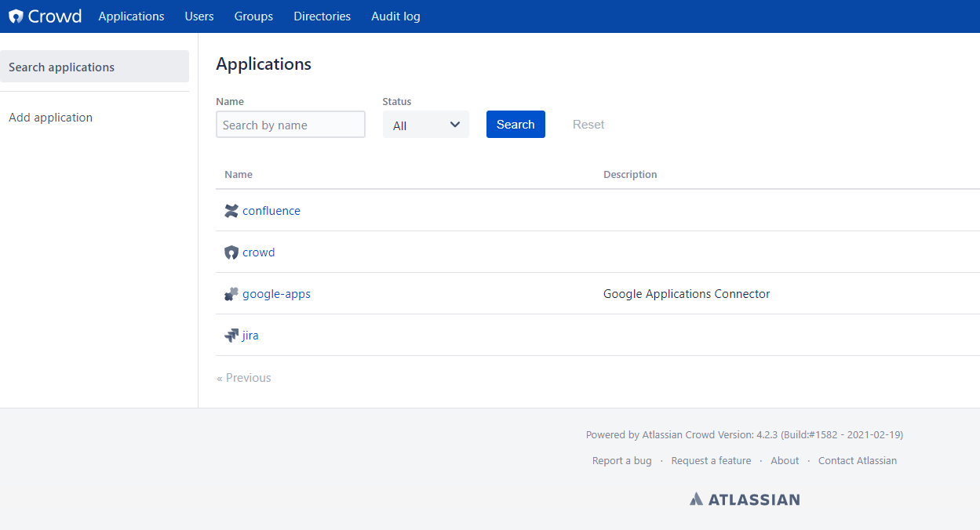Image resolution: width=980 pixels, height=530 pixels.
Task: Open the confluence application link
Action: coord(271,211)
